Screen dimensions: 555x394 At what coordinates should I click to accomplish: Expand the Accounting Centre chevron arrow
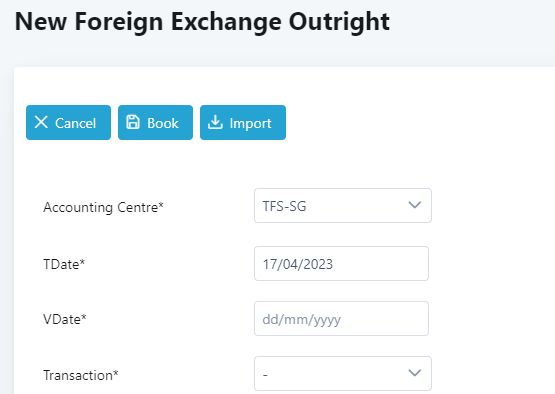[x=414, y=205]
